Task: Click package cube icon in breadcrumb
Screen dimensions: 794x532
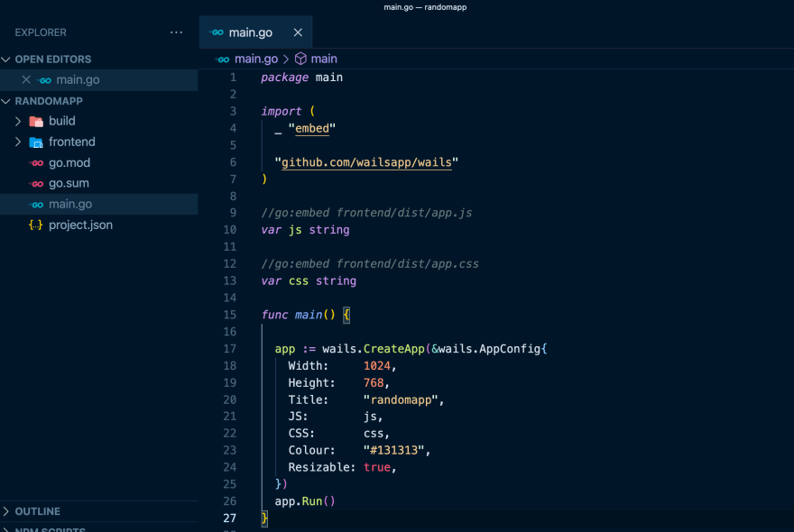Action: pos(300,60)
